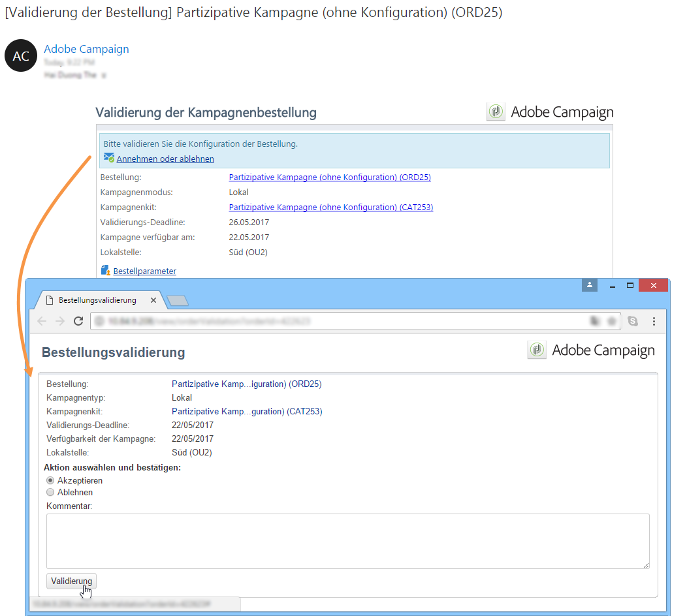Screen dimensions: 687x616
Task: Close the browser window
Action: pos(653,285)
